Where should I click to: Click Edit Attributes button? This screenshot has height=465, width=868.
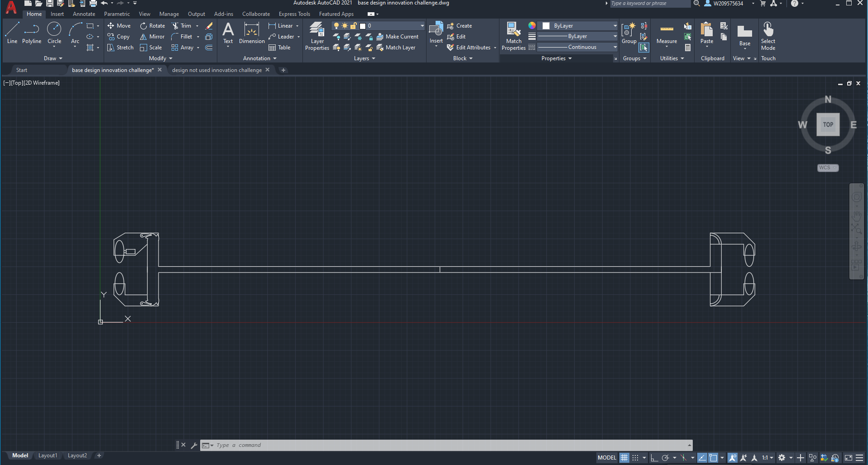(469, 48)
